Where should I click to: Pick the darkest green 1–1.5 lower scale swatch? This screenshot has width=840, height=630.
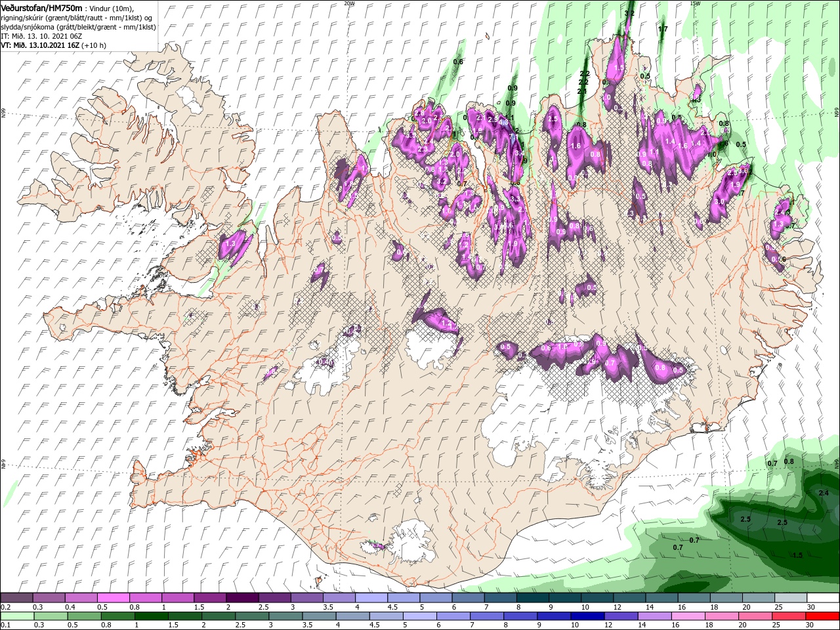click(151, 616)
